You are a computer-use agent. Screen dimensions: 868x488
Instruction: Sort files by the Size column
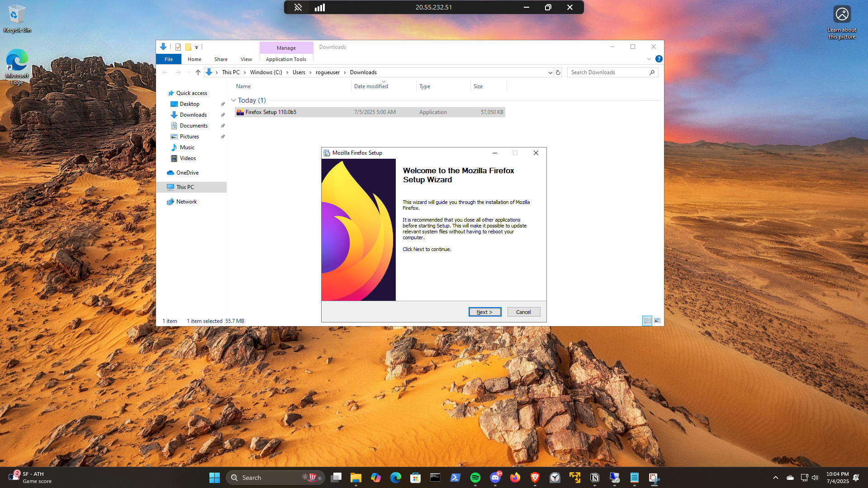(x=478, y=86)
